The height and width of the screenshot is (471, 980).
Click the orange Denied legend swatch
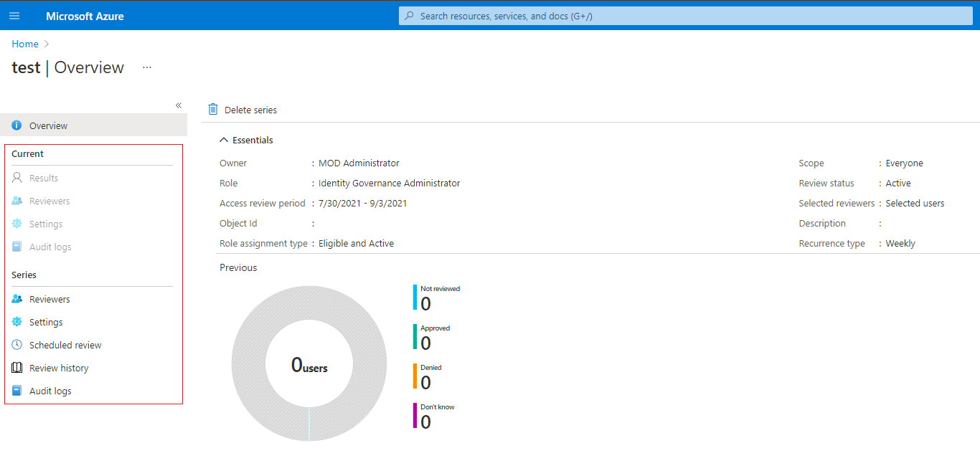coord(415,376)
